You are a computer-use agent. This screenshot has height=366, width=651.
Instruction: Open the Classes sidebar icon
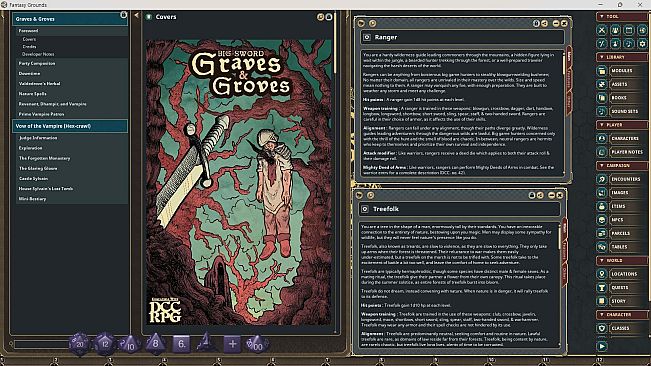point(602,328)
